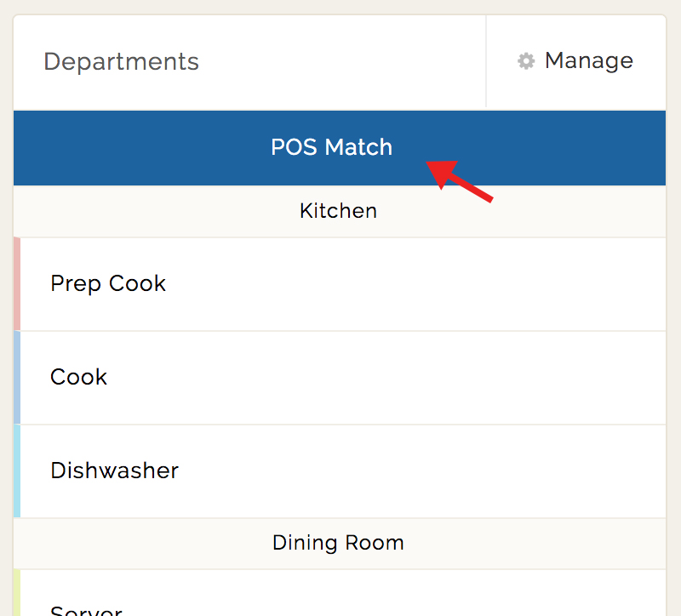Screen dimensions: 681x616
Task: Click the "Dishwasher" text label
Action: click(114, 471)
